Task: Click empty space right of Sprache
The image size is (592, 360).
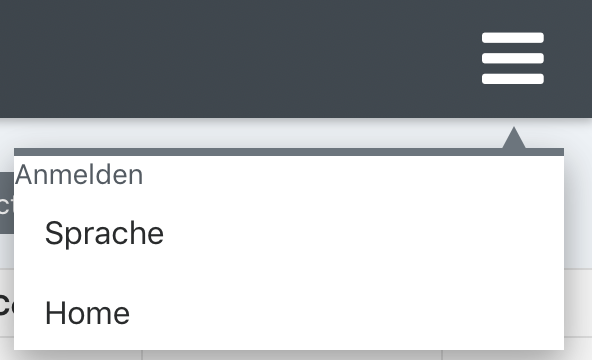Action: click(x=362, y=233)
